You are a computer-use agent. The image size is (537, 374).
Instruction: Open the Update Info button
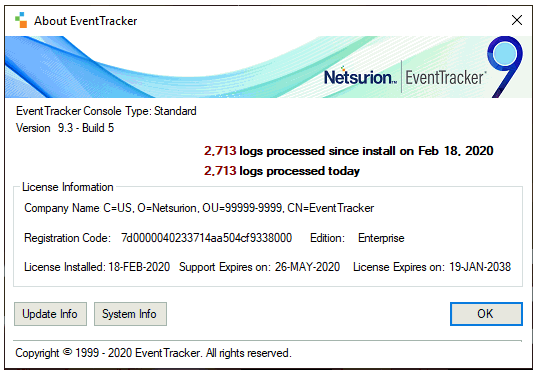pos(50,314)
